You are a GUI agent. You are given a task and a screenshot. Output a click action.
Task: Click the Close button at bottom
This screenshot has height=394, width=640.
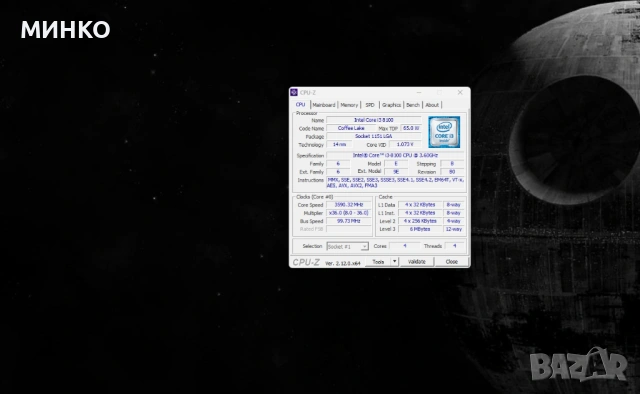click(451, 262)
